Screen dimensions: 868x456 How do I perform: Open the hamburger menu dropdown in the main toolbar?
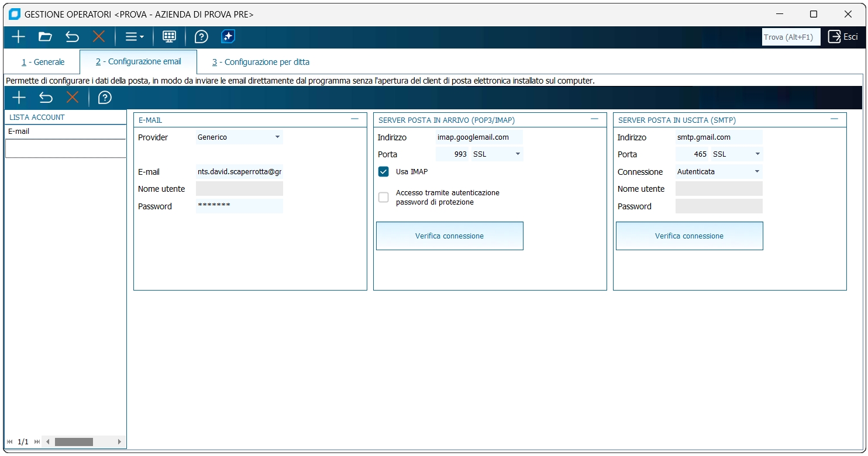134,37
